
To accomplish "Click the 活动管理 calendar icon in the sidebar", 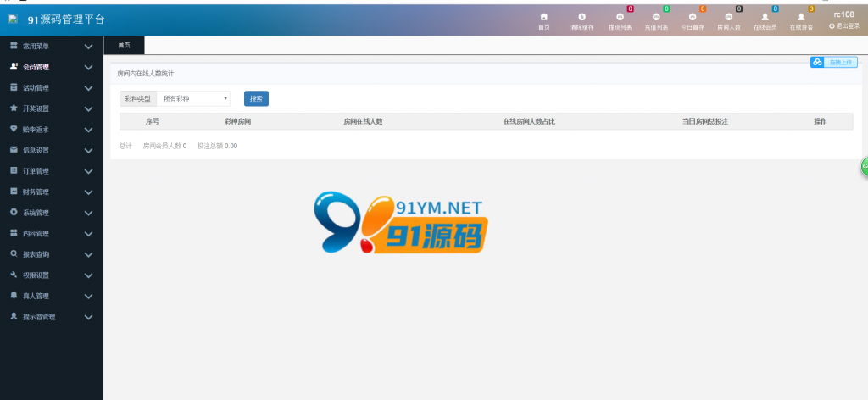I will [14, 87].
